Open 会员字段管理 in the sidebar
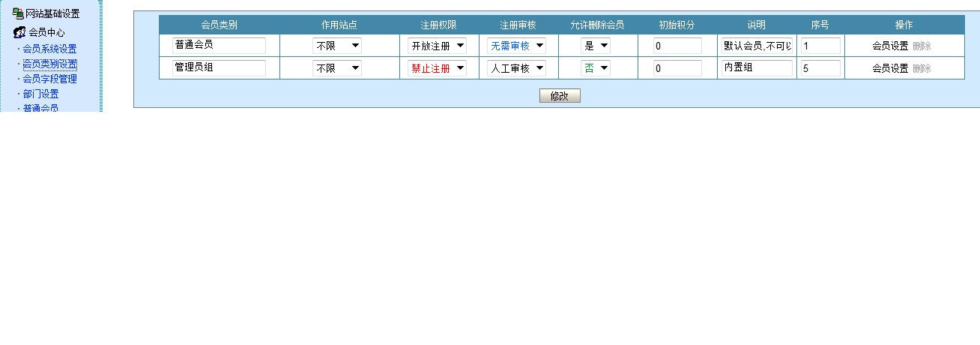The image size is (980, 345). (x=49, y=79)
